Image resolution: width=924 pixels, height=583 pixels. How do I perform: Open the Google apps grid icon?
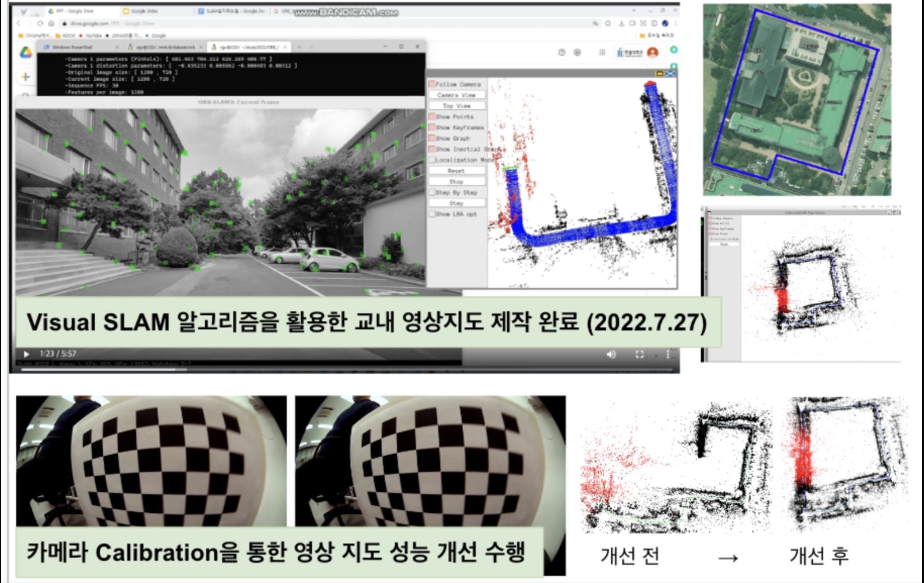click(602, 53)
